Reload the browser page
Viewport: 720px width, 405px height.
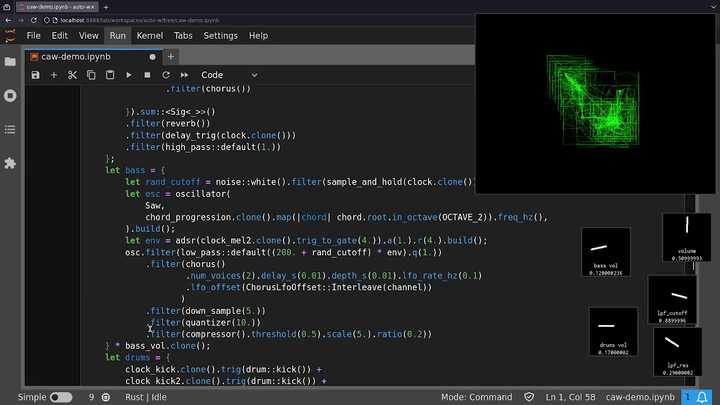pos(34,20)
